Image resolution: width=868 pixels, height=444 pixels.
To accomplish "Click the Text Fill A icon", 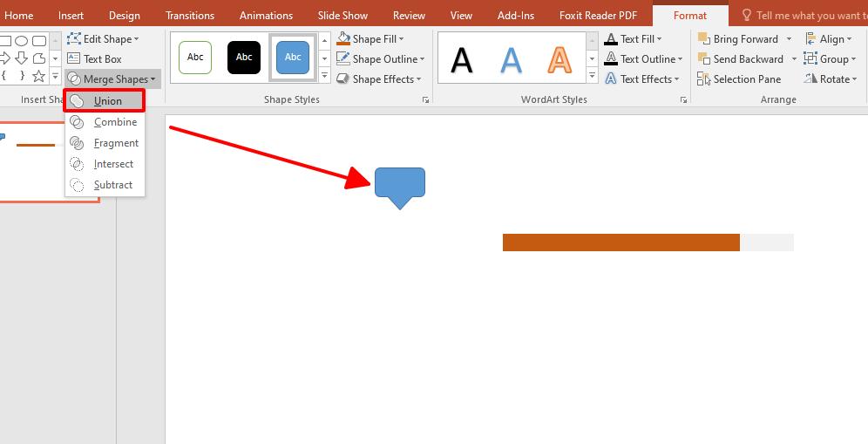I will click(611, 38).
